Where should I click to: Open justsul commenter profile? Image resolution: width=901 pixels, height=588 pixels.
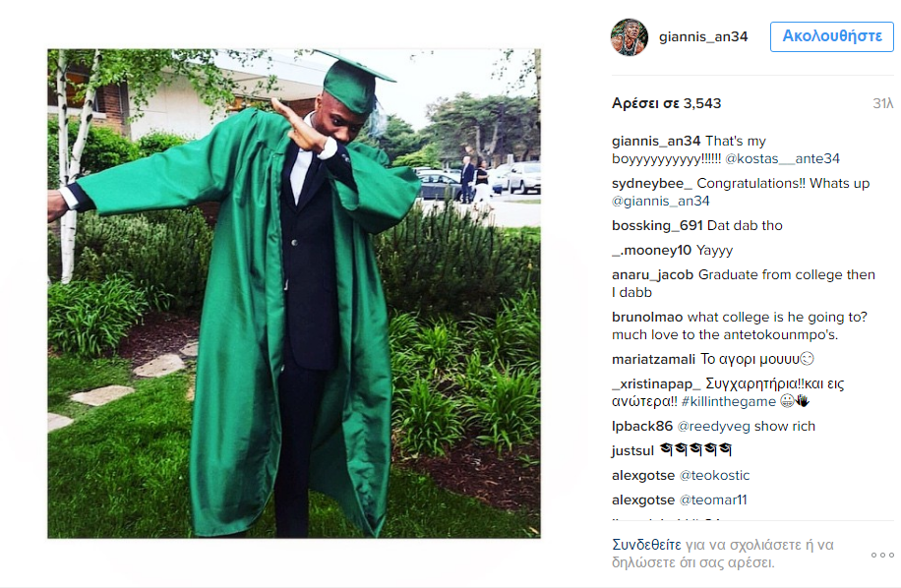[x=632, y=450]
